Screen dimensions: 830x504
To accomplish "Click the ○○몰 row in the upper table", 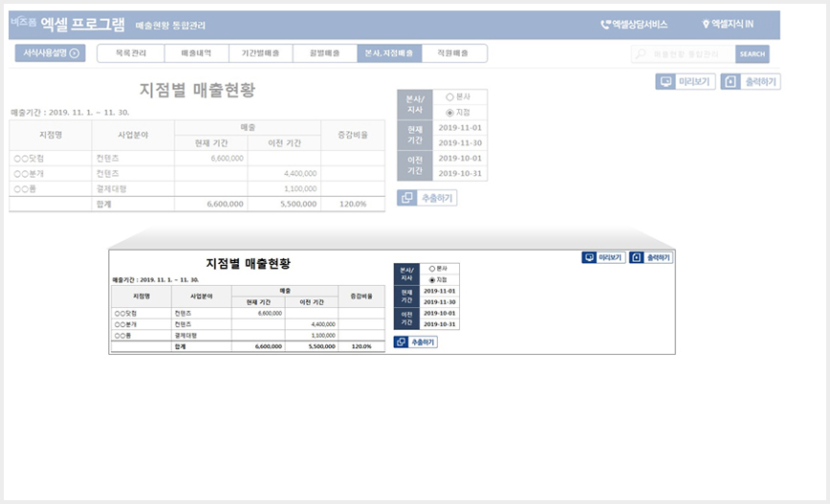I will (x=197, y=189).
